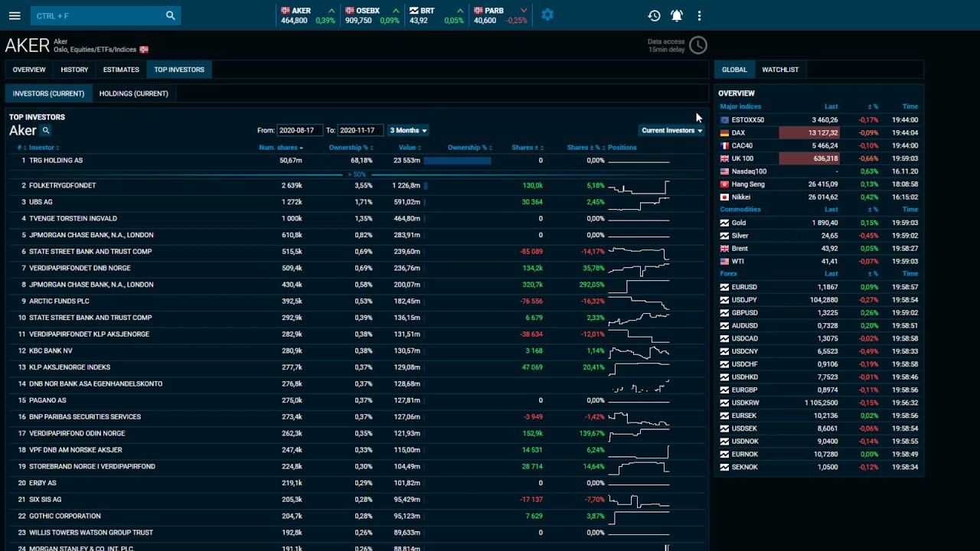Open investor PAGANO AS row
Screen dimensions: 980x551
(x=354, y=400)
